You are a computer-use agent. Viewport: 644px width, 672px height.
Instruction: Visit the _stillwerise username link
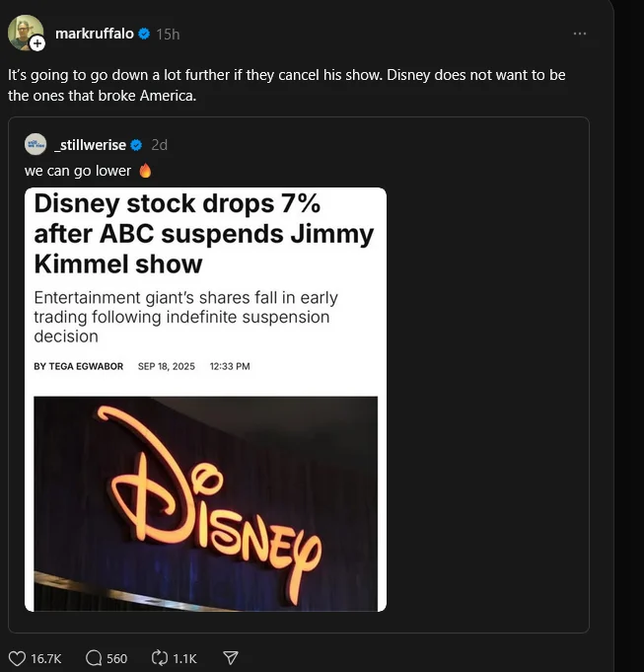91,145
